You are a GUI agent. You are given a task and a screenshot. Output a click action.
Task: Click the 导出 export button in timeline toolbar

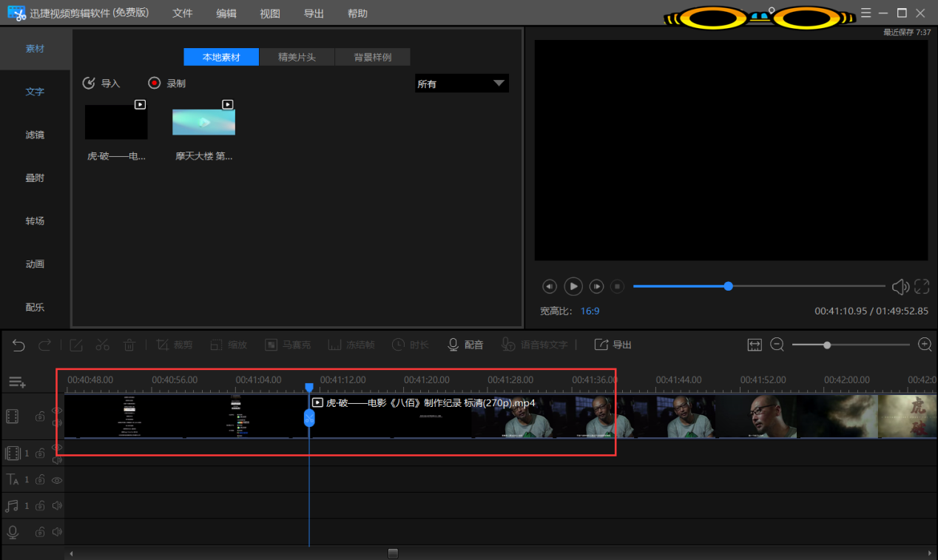coord(613,345)
